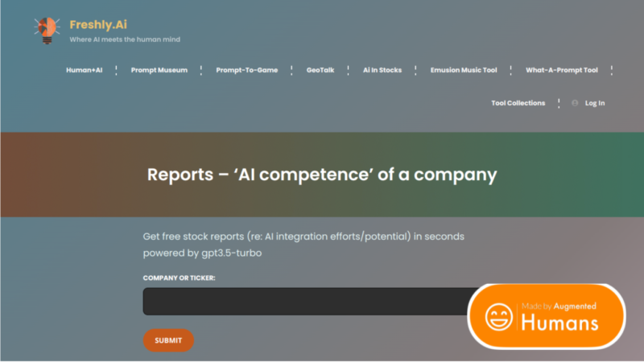644x362 pixels.
Task: Click the Log In link
Action: click(595, 103)
